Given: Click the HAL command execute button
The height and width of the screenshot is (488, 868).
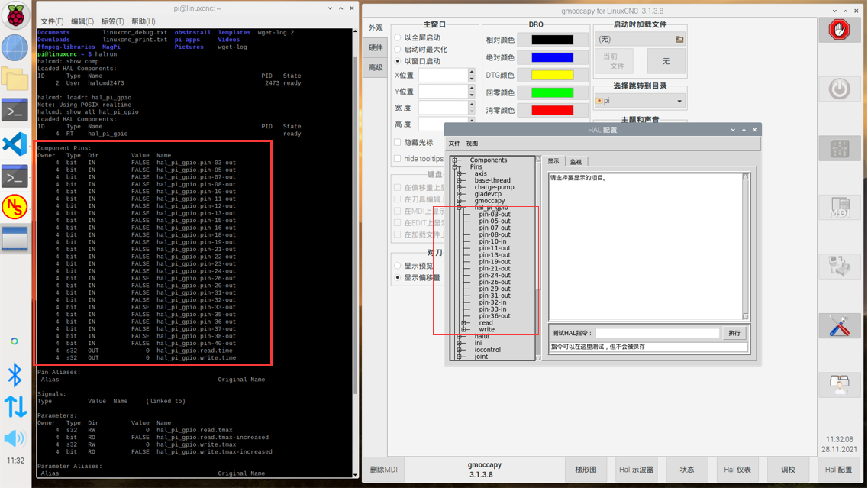Looking at the screenshot, I should [734, 333].
